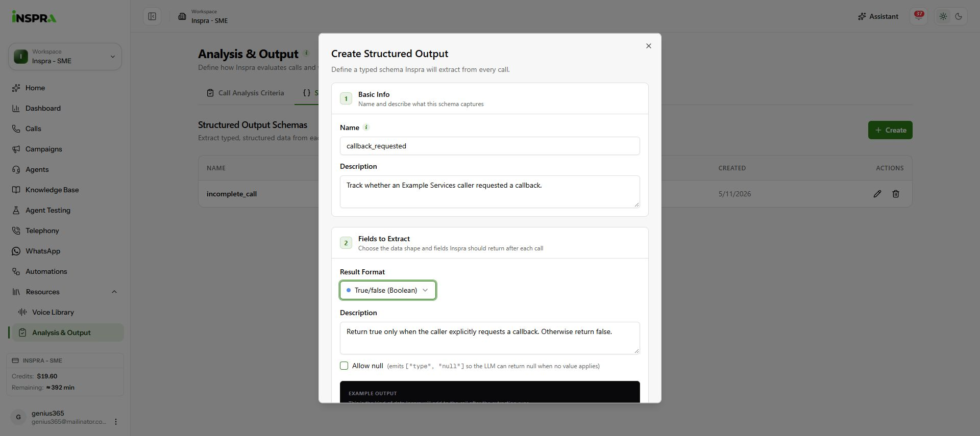Image resolution: width=980 pixels, height=436 pixels.
Task: Edit the incomplete_call schema pencil icon
Action: 877,194
